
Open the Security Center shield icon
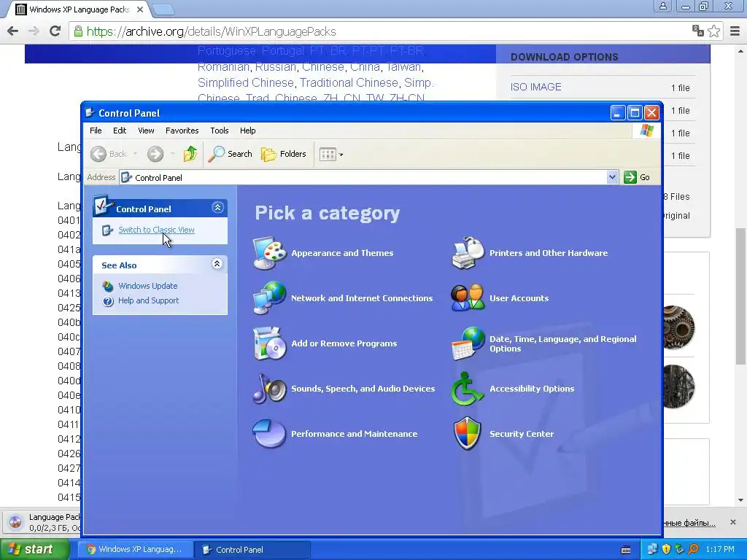[468, 434]
